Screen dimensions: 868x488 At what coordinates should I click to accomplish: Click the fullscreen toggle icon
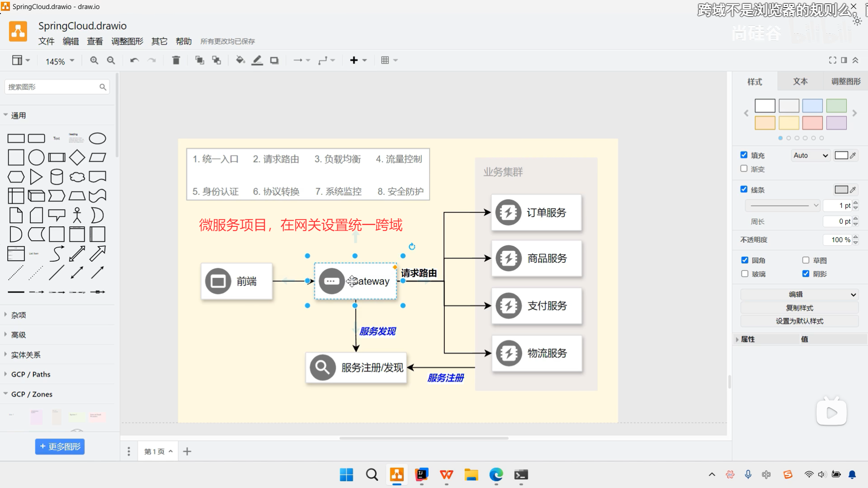pos(832,60)
